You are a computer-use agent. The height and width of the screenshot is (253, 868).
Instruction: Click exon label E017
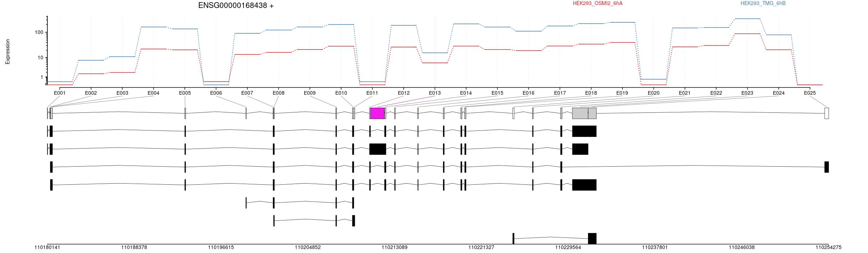[560, 93]
